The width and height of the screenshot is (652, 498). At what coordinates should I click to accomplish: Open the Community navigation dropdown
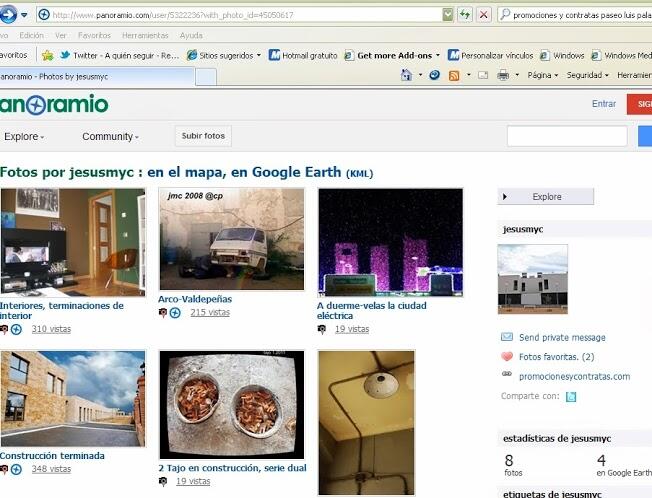click(x=110, y=136)
